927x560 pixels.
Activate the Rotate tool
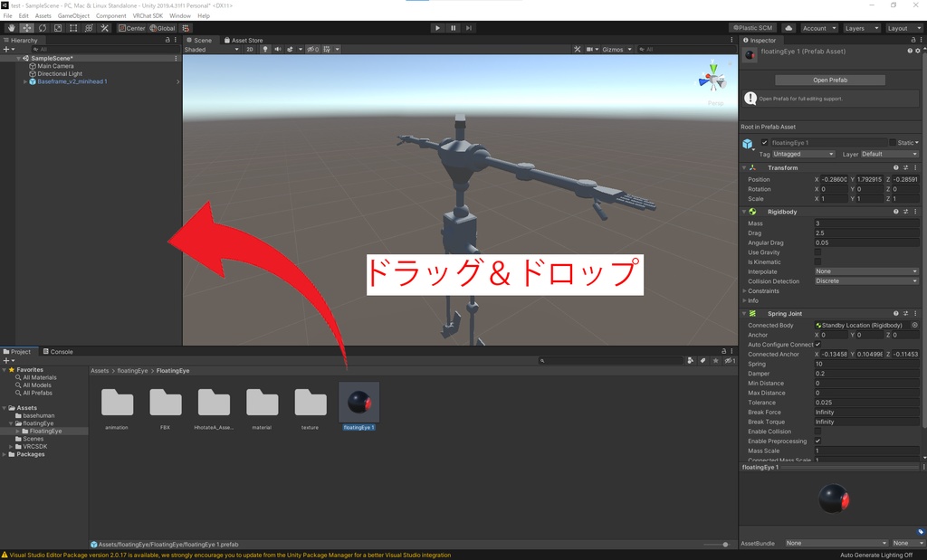(x=43, y=28)
